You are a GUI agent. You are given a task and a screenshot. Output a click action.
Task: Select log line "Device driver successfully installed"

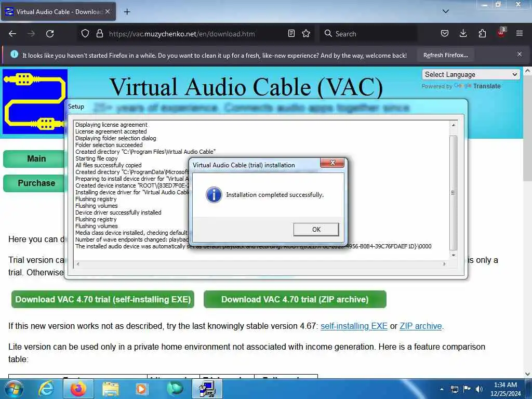point(118,212)
